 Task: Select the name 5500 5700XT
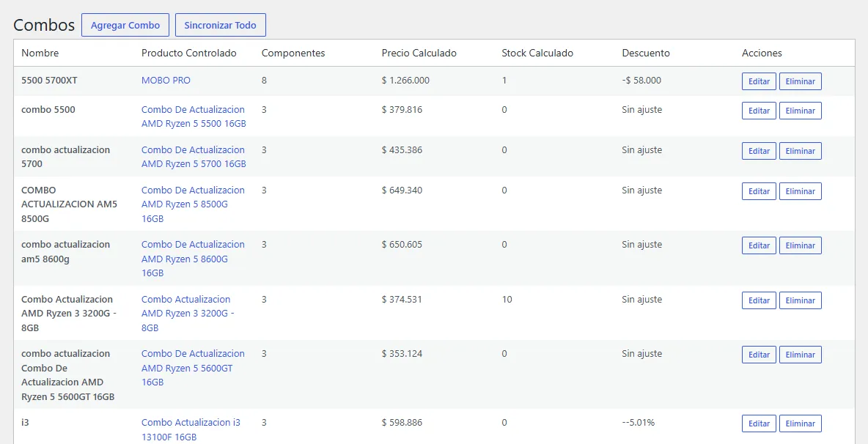click(49, 80)
